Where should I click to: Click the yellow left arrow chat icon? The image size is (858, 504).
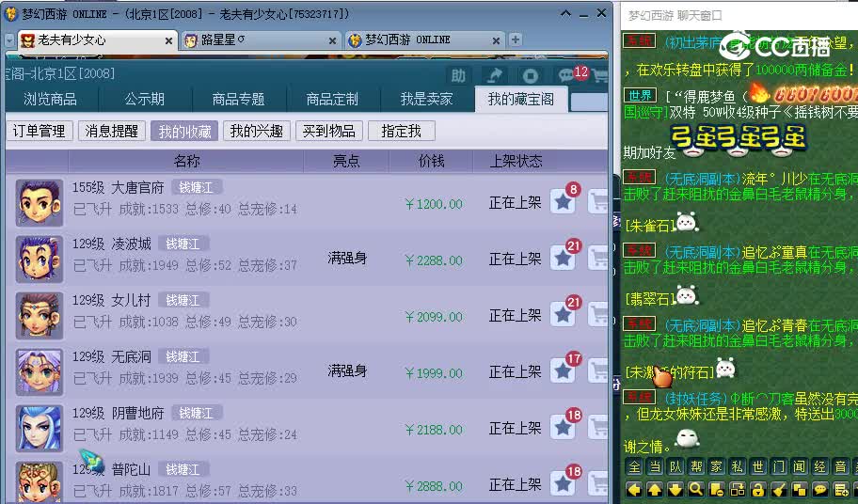[x=634, y=489]
